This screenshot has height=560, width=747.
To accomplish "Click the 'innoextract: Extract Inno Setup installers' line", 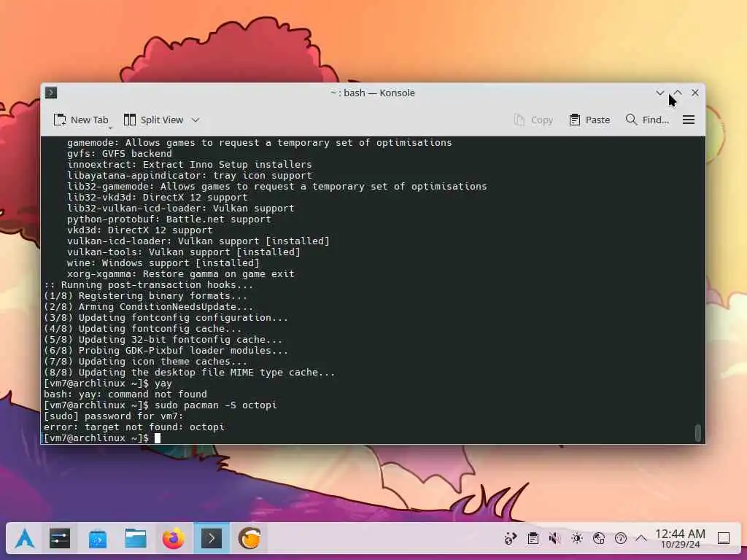I will [189, 164].
